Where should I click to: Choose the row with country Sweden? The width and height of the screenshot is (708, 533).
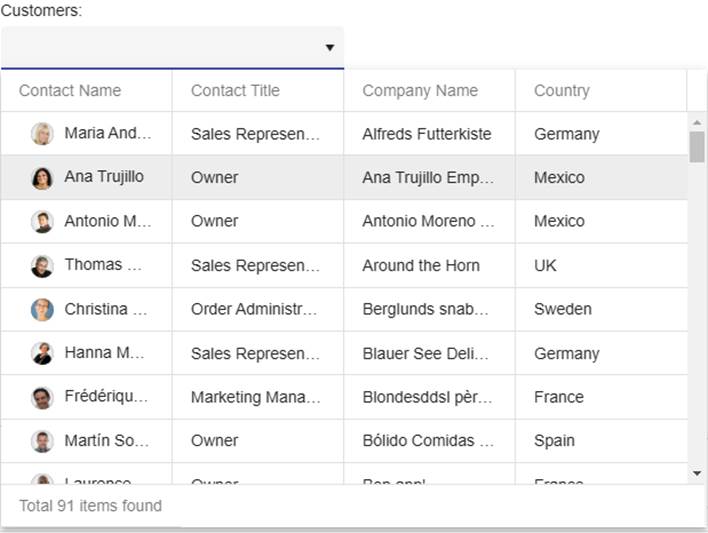coord(344,309)
